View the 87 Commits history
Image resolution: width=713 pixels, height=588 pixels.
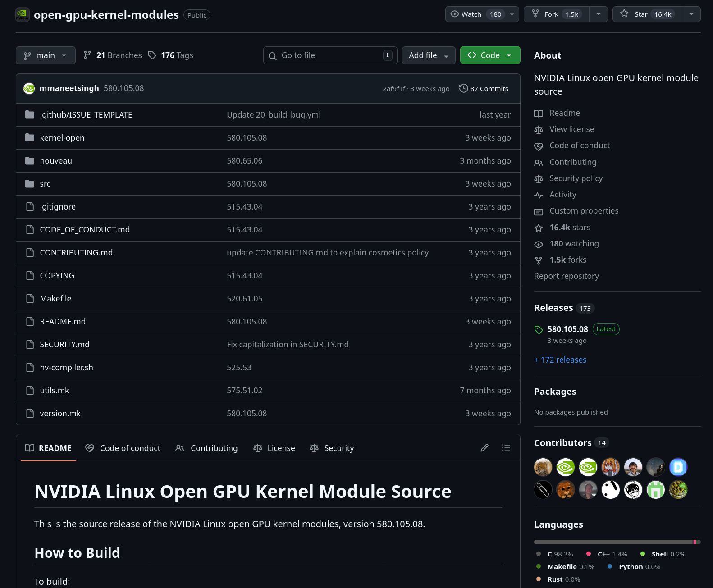(x=484, y=88)
